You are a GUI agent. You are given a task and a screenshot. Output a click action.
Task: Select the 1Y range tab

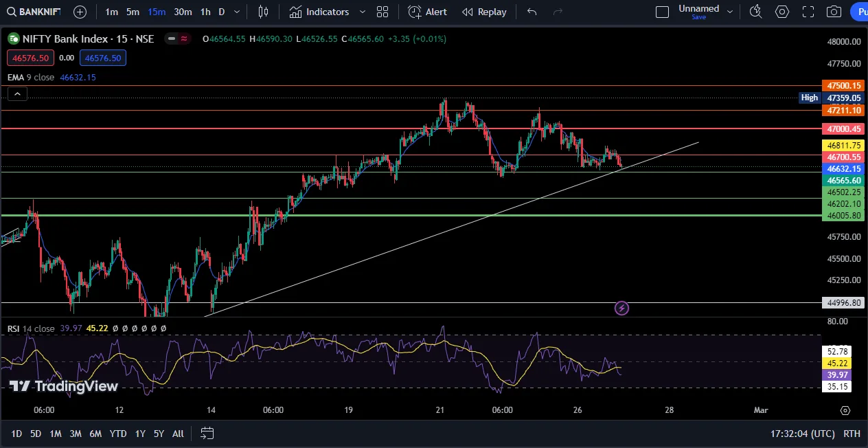(139, 434)
